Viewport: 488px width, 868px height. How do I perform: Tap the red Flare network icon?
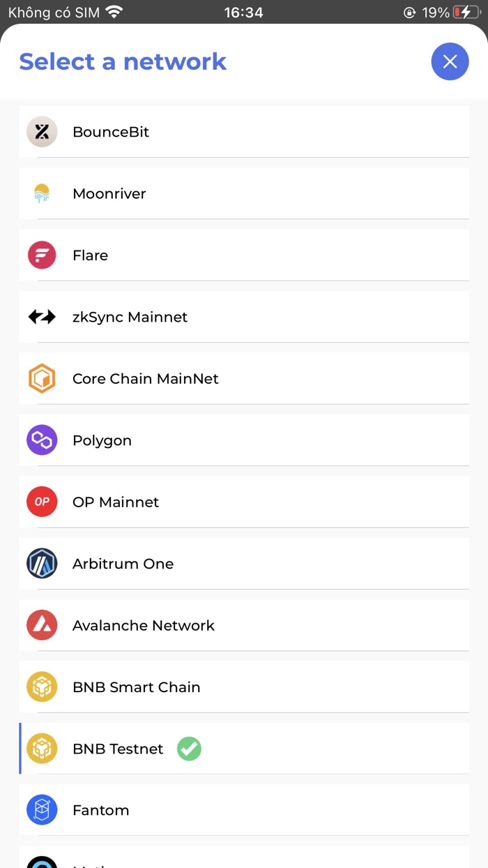(42, 255)
